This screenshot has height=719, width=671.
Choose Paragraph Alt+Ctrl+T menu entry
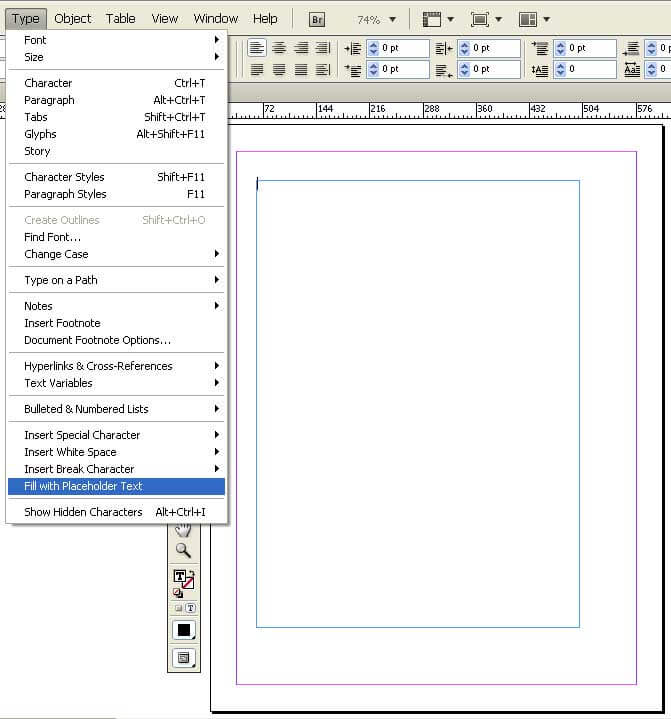116,100
